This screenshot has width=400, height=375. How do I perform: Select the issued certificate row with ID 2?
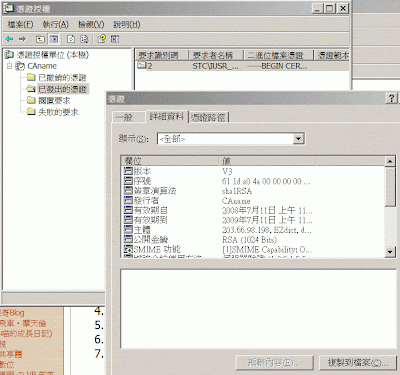coord(243,66)
